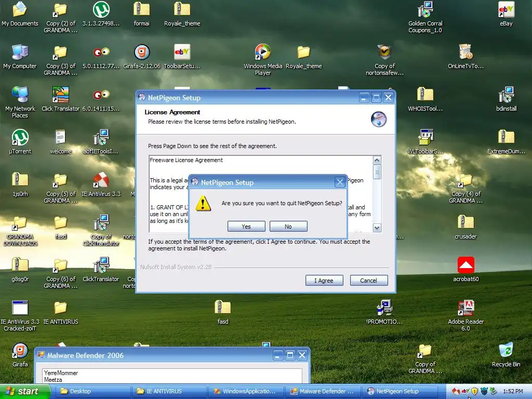Click license text scrollbar up arrow

377,160
